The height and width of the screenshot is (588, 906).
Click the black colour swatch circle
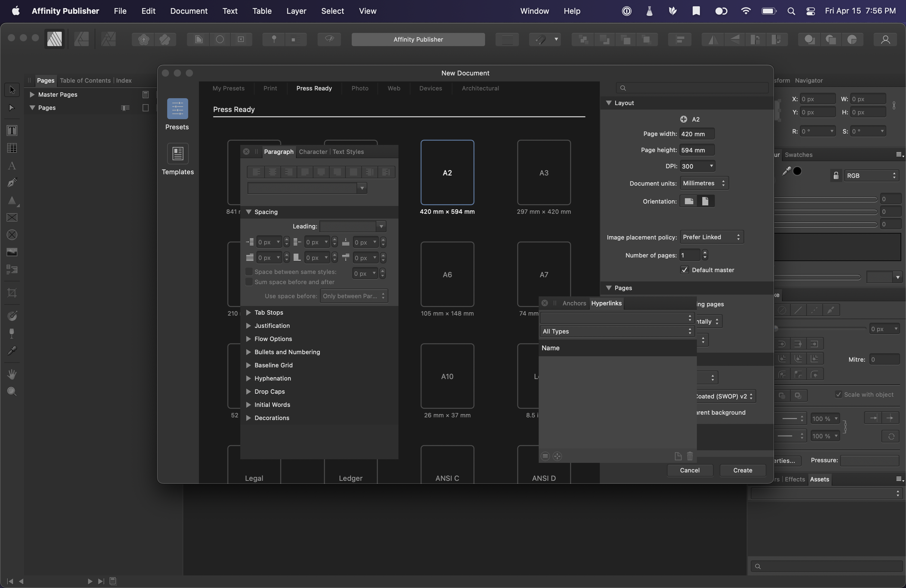797,171
